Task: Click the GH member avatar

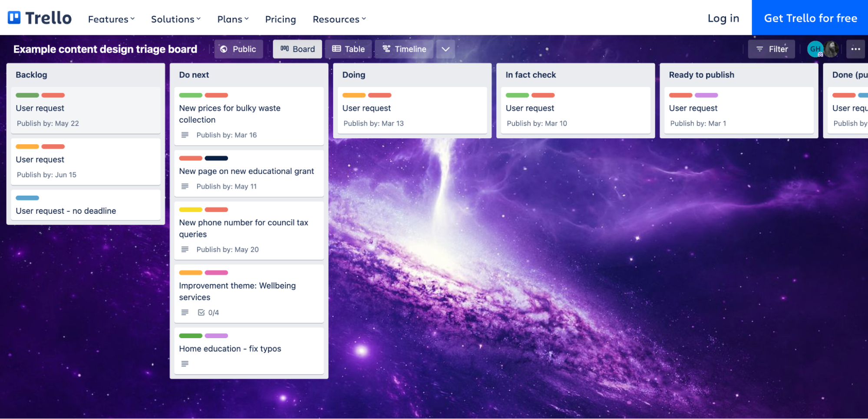Action: point(815,49)
